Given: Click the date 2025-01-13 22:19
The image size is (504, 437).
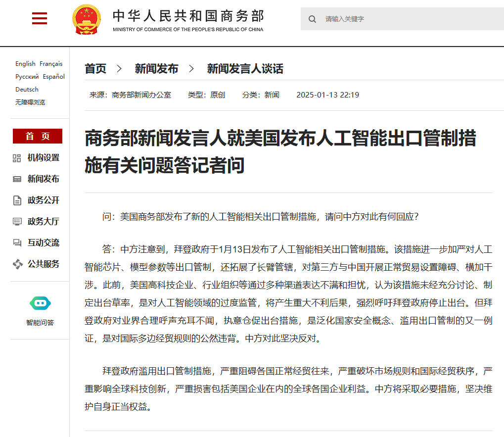Looking at the screenshot, I should (x=327, y=95).
